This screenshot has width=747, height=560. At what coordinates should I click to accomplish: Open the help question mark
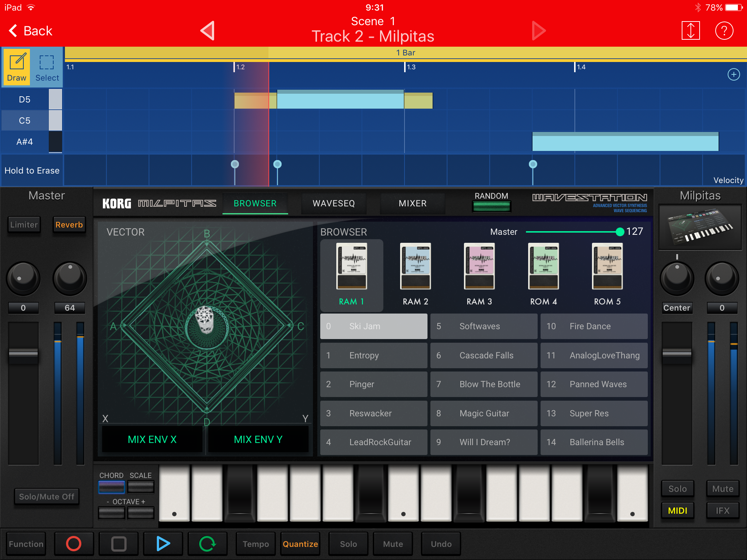(724, 31)
